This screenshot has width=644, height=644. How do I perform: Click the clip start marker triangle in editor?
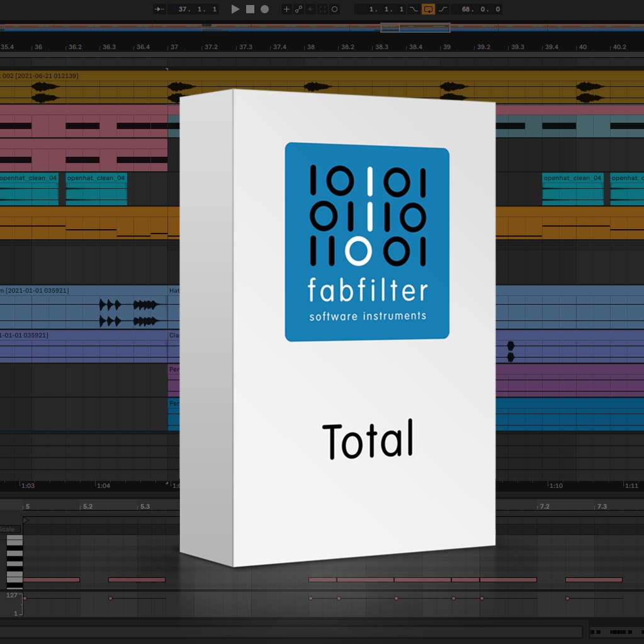[x=26, y=520]
